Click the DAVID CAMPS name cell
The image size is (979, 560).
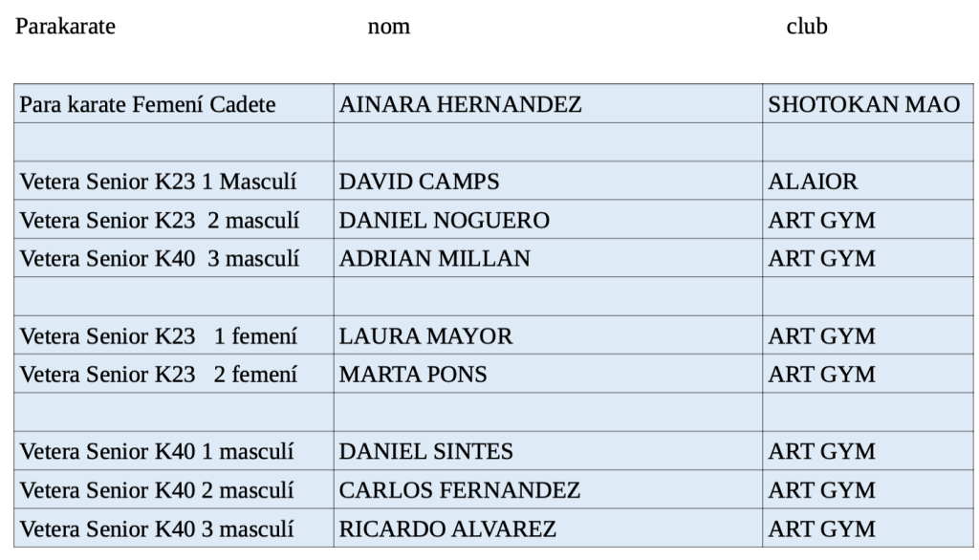(x=419, y=182)
